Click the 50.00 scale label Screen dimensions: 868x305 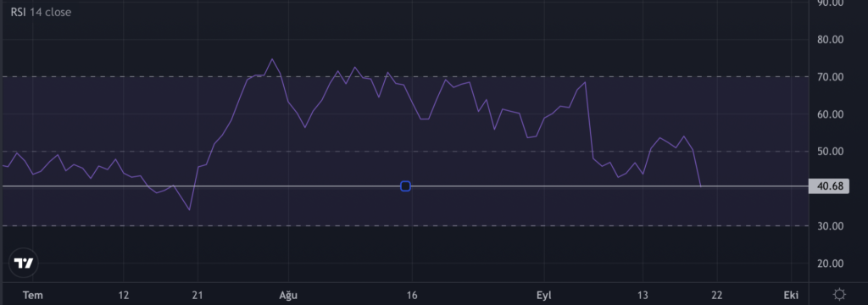pyautogui.click(x=830, y=151)
